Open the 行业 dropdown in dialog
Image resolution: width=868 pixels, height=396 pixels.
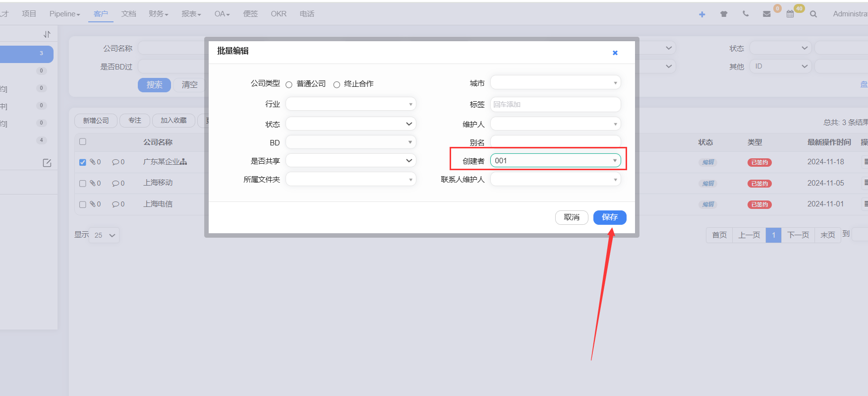350,104
